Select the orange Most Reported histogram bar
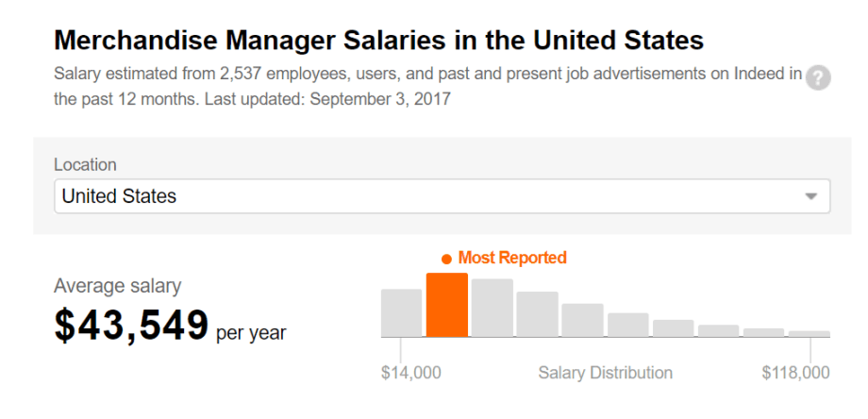 coord(446,305)
